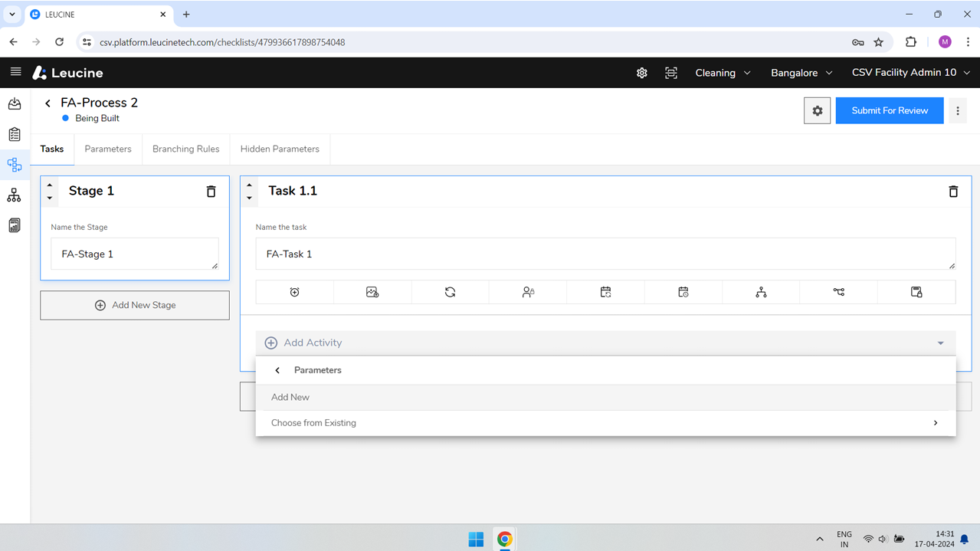
Task: Click the FA-Process 2 title
Action: tap(100, 103)
